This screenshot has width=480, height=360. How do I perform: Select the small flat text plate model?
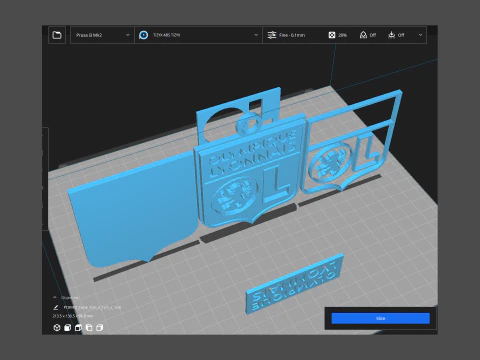coord(295,285)
